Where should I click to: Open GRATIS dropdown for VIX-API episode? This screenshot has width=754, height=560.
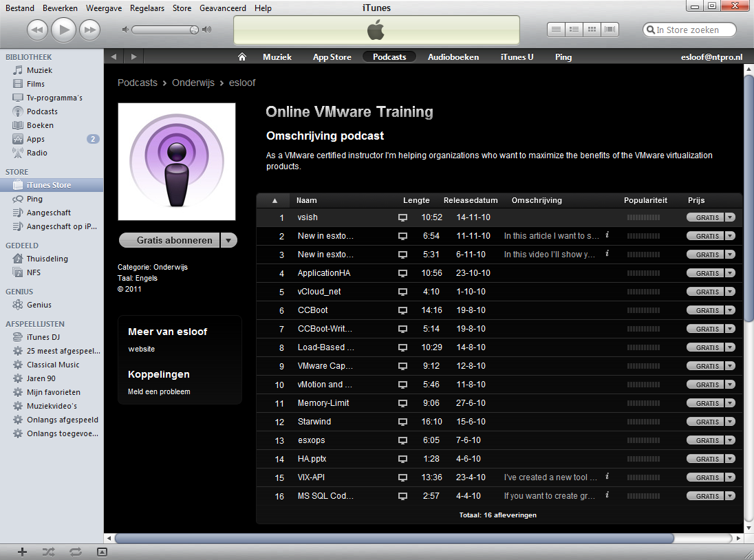pyautogui.click(x=730, y=478)
